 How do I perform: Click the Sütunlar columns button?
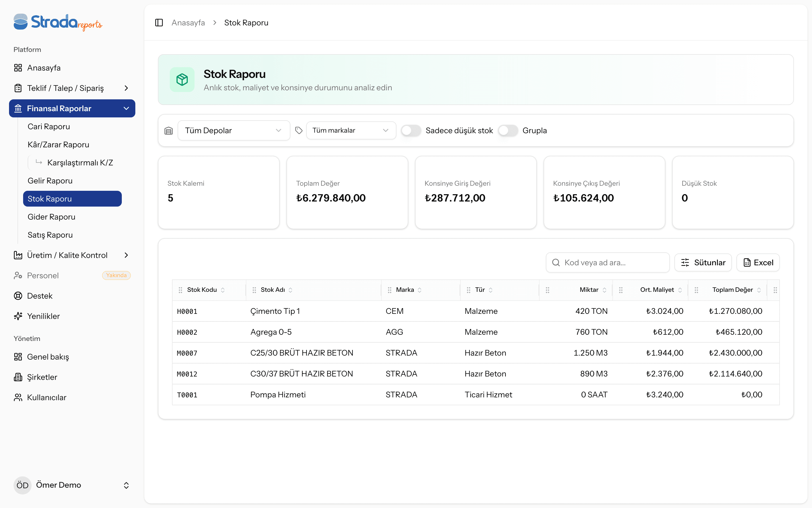(x=703, y=262)
